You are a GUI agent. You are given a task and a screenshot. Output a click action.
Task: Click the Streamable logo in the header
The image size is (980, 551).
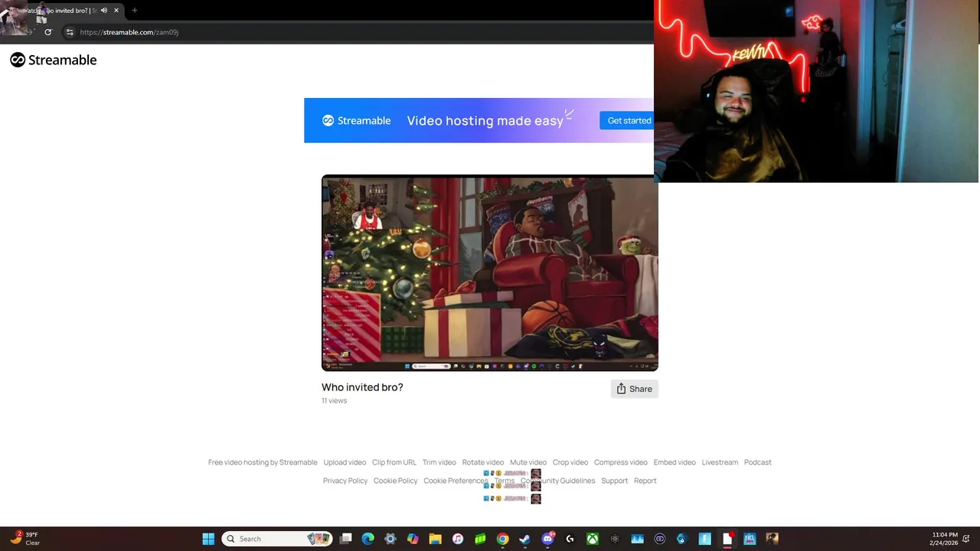(53, 60)
